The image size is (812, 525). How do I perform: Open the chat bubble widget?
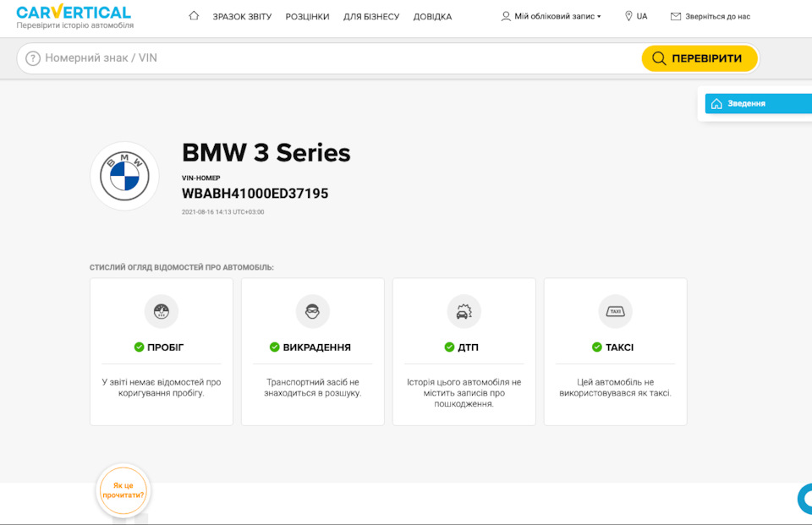coord(804,499)
